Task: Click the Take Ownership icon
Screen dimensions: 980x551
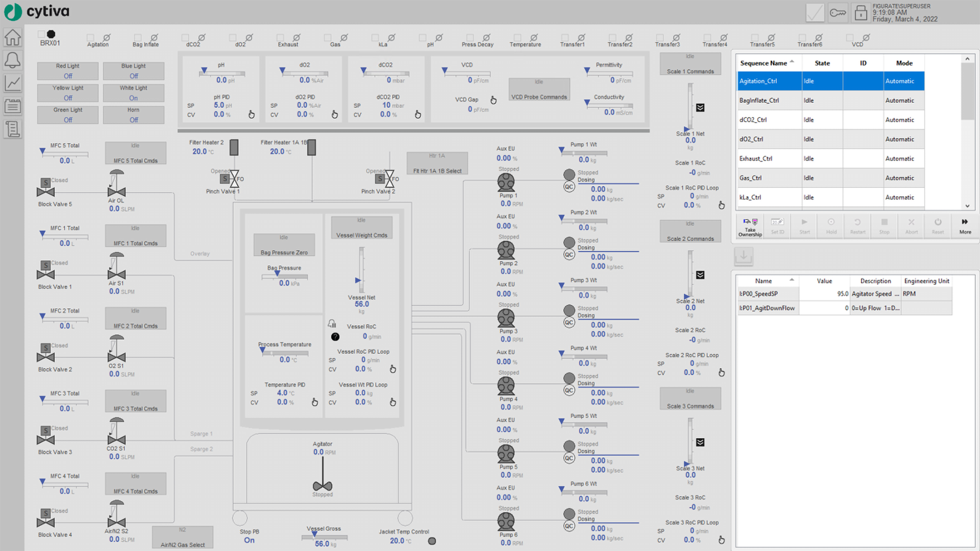Action: 750,226
